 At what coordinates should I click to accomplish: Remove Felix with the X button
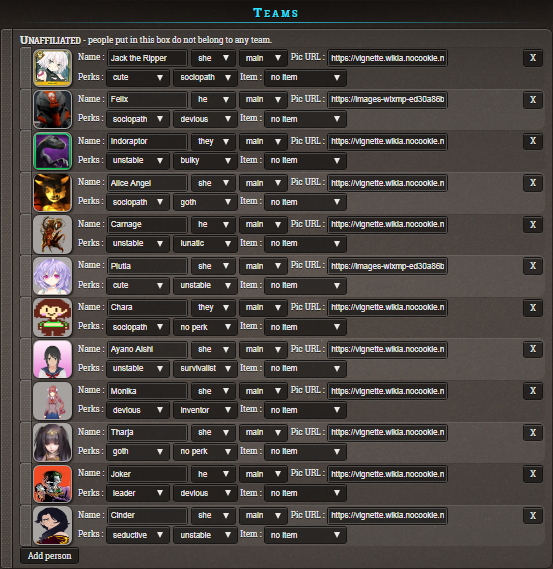tap(533, 100)
